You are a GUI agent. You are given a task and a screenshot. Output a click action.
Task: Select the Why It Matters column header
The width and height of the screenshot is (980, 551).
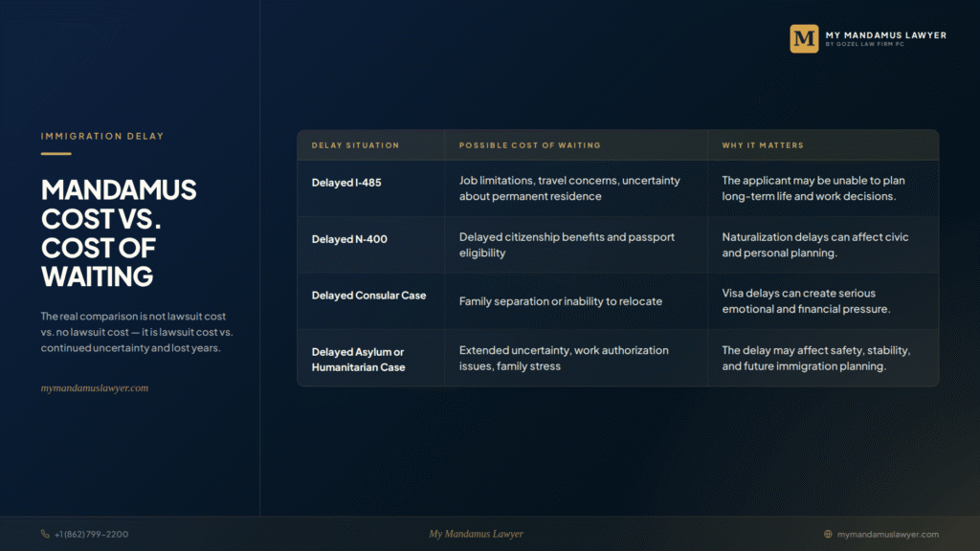[763, 145]
